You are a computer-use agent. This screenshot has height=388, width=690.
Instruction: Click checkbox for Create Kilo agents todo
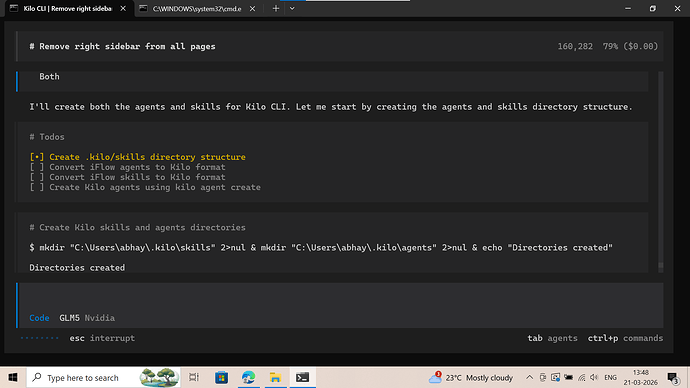tap(37, 187)
